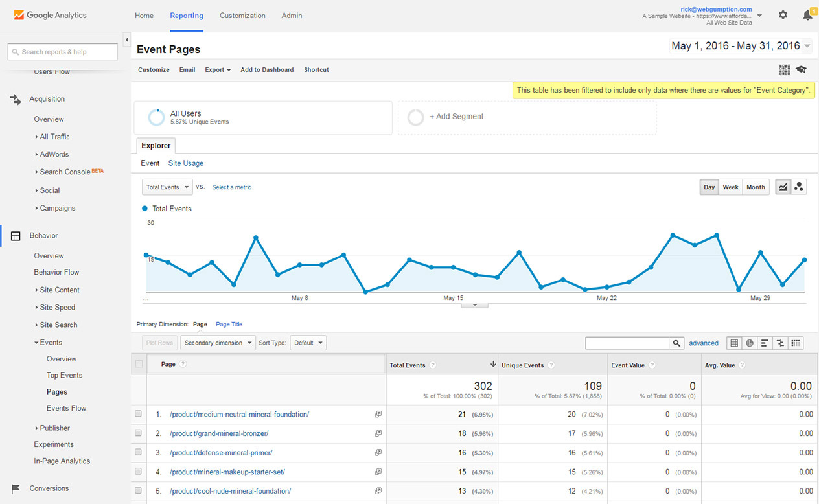Image resolution: width=819 pixels, height=504 pixels.
Task: Open the settings gear icon
Action: click(x=783, y=15)
